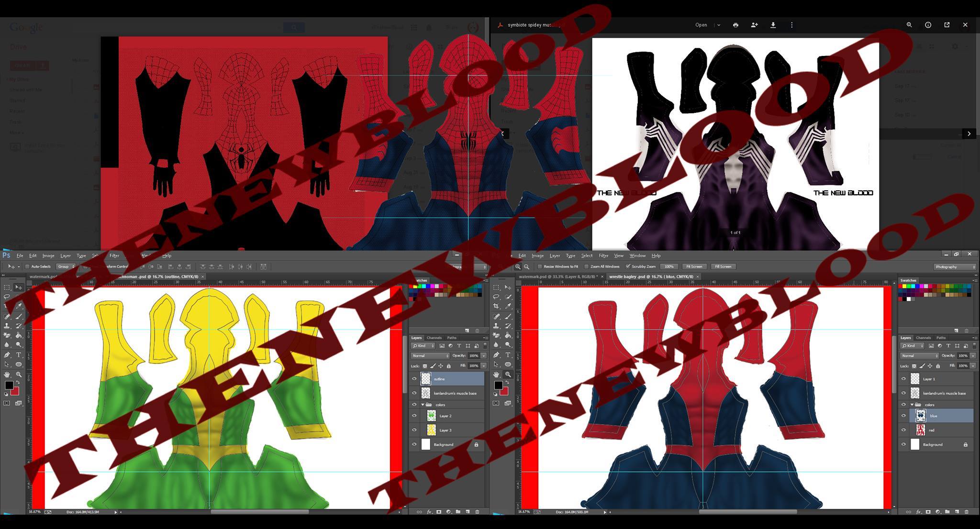Select Hand tool in left Photoshop window
This screenshot has width=980, height=529.
[x=7, y=375]
